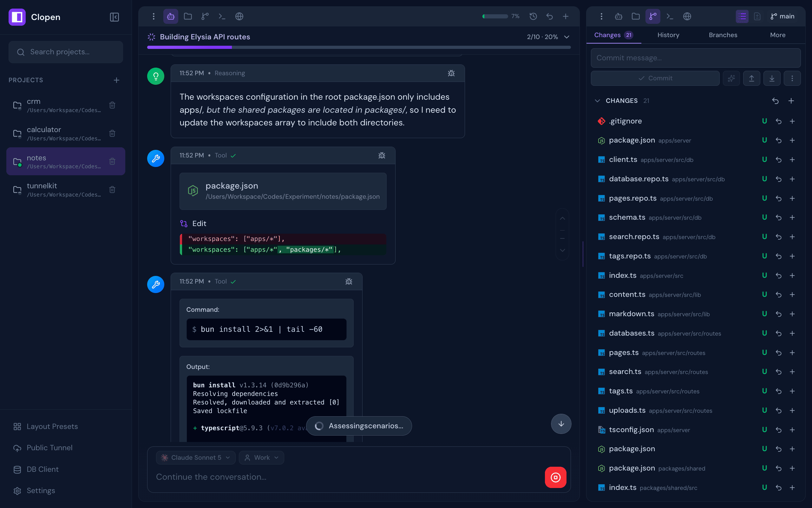Click the 7% context usage meter
Image resolution: width=812 pixels, height=508 pixels.
click(500, 16)
